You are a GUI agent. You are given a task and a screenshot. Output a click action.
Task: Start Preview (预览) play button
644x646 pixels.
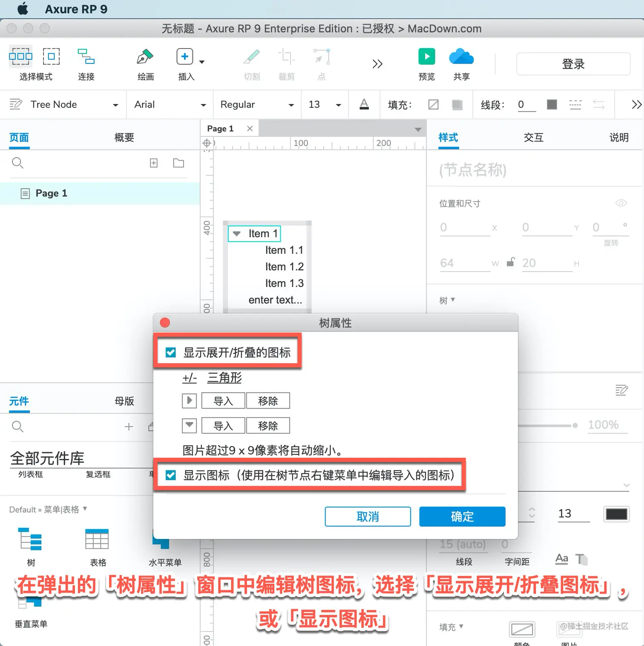click(x=427, y=56)
